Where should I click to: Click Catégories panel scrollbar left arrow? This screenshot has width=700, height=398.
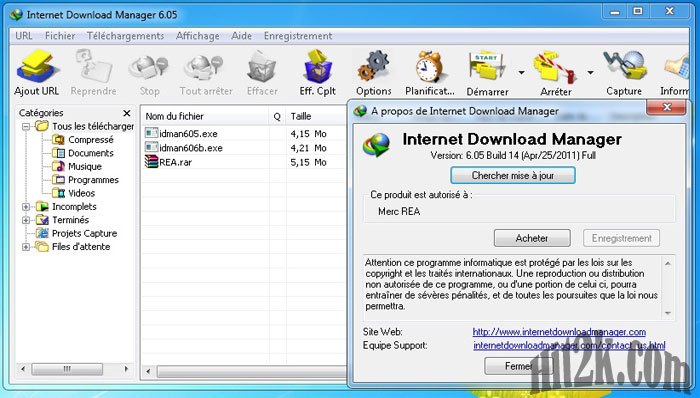click(23, 369)
